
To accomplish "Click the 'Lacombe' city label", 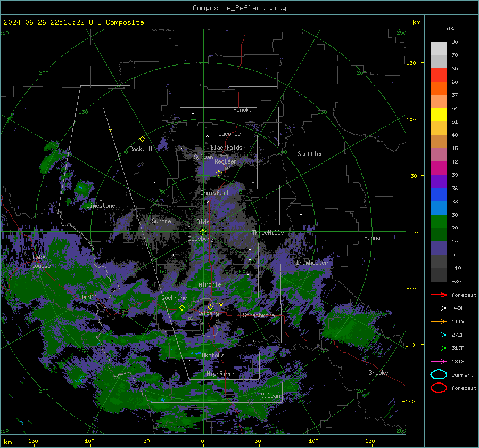I will [x=229, y=134].
